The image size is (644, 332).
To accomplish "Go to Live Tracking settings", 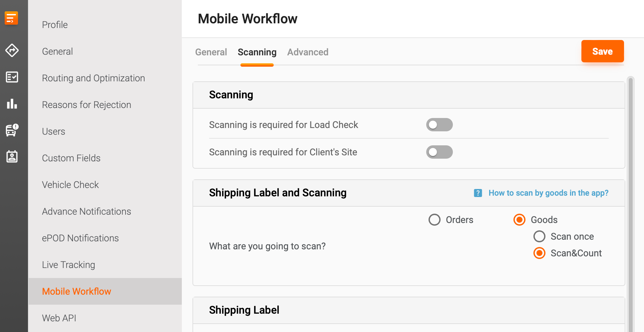I will pyautogui.click(x=68, y=265).
